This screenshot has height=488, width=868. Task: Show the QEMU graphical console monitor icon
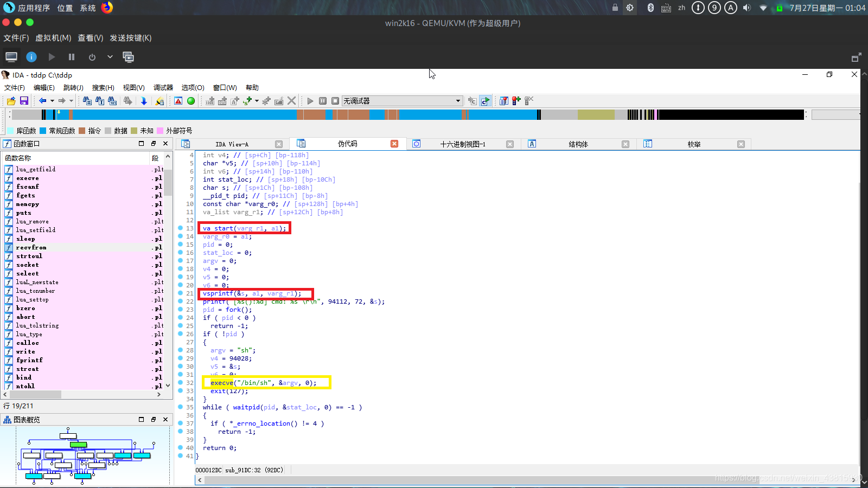click(11, 57)
